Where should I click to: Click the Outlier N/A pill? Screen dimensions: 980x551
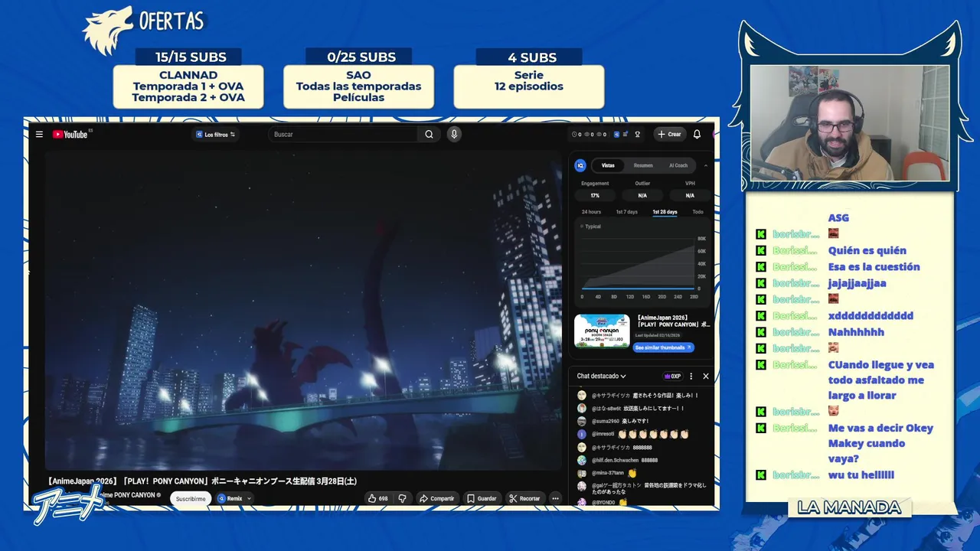(x=642, y=195)
